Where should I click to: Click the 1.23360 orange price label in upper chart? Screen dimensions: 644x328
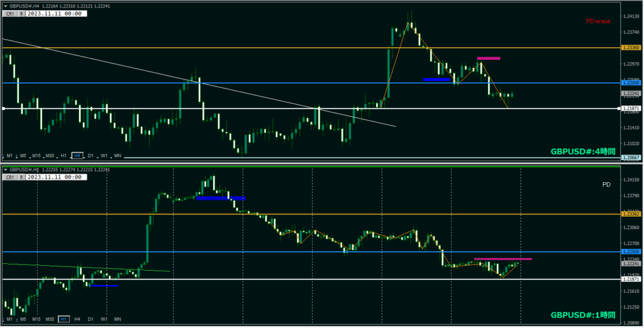coord(631,48)
